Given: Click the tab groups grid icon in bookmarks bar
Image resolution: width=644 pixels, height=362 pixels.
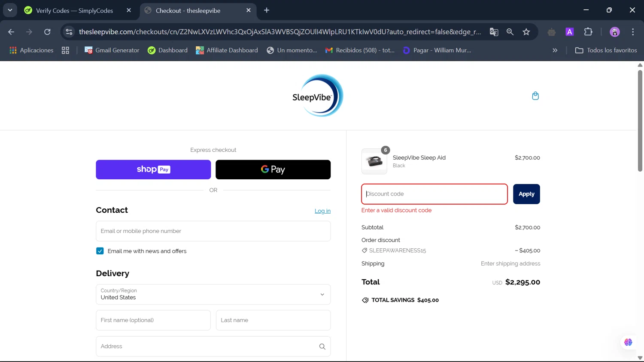Looking at the screenshot, I should pos(65,50).
